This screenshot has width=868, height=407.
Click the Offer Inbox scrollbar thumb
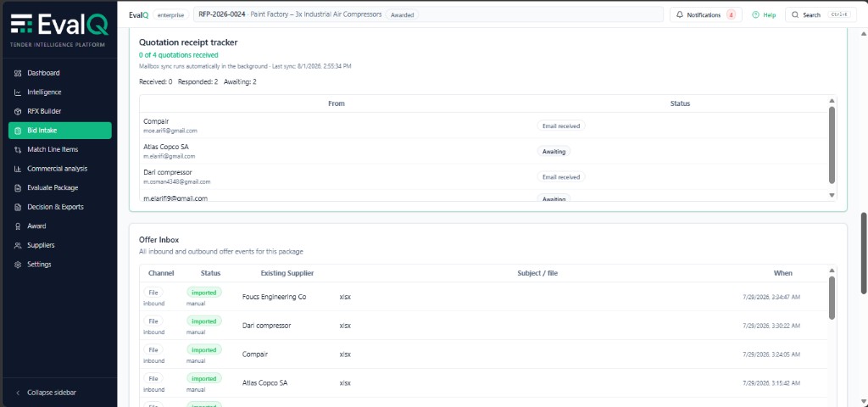(832, 298)
